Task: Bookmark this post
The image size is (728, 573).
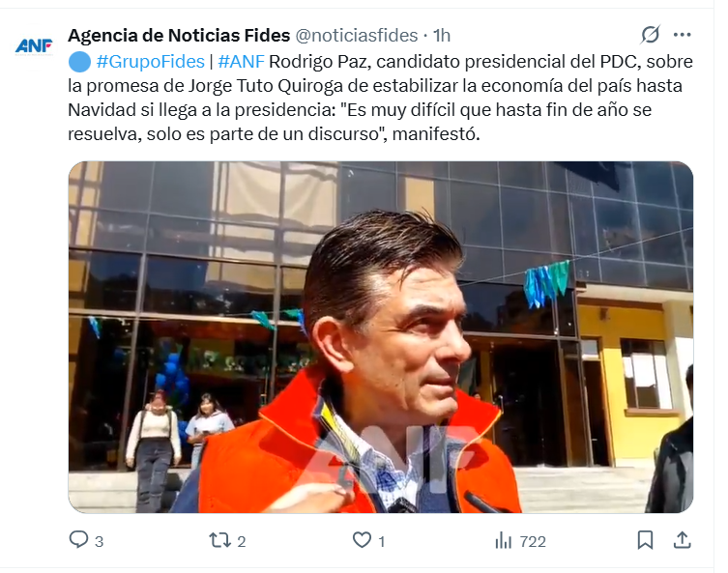Action: click(646, 540)
